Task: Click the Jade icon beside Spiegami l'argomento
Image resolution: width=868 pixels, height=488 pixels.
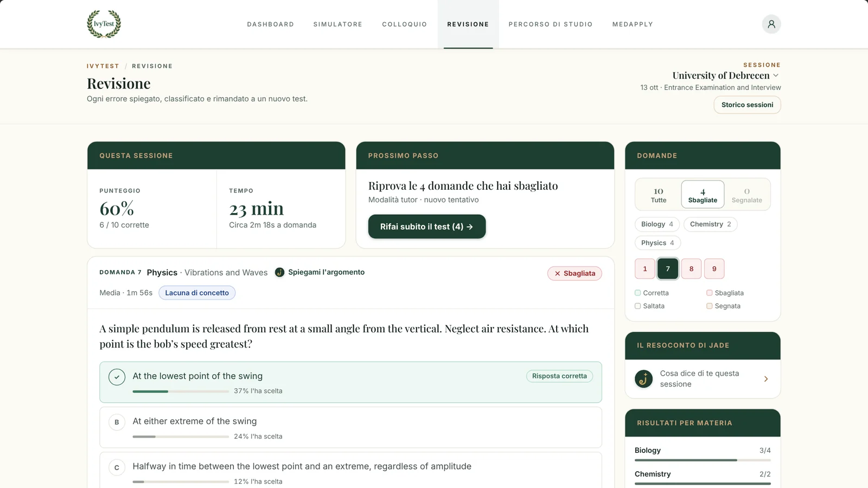Action: click(x=279, y=272)
